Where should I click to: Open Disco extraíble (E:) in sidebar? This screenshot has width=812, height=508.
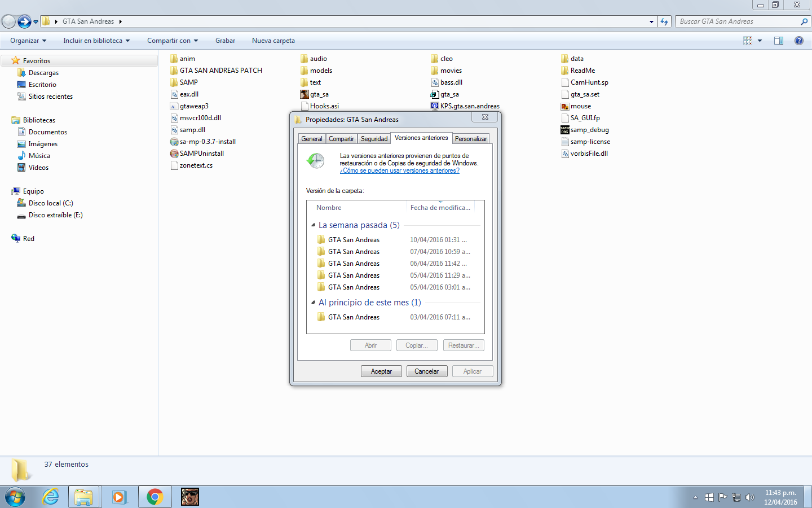(x=55, y=215)
